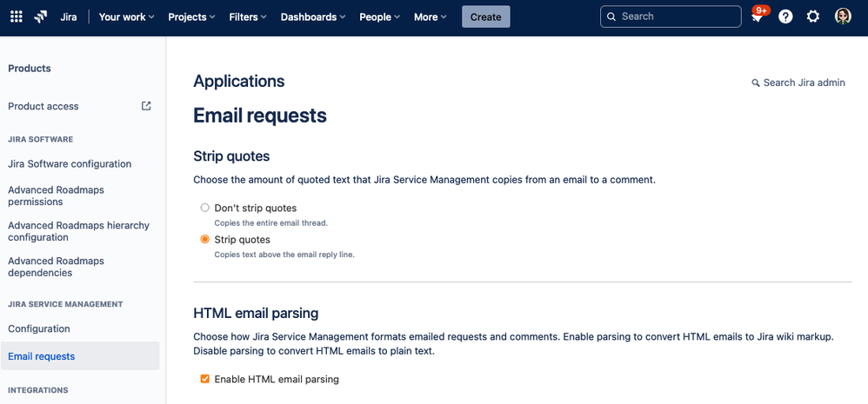The image size is (868, 404).
Task: Click the INTEGRATIONS sidebar section label
Action: 38,390
